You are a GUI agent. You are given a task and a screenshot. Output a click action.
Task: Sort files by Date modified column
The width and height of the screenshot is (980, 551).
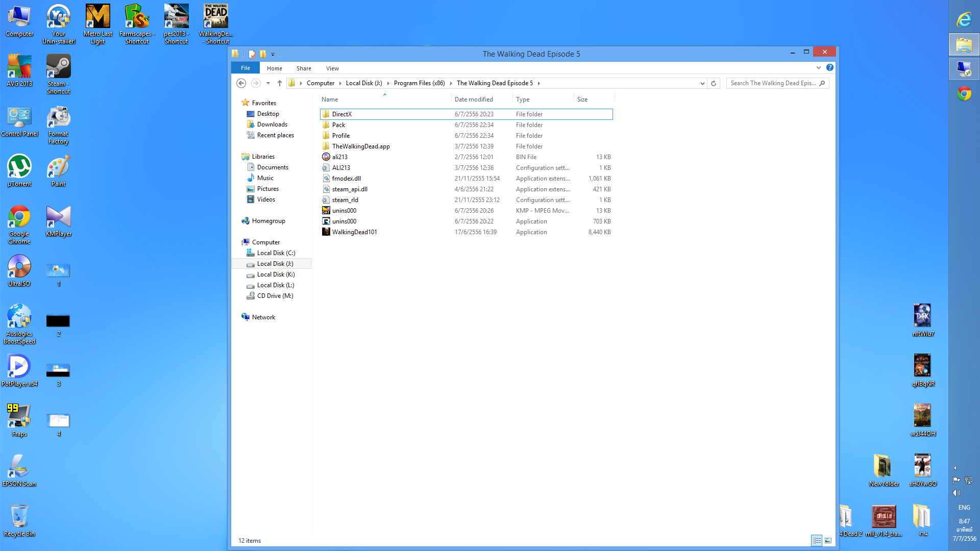coord(474,99)
